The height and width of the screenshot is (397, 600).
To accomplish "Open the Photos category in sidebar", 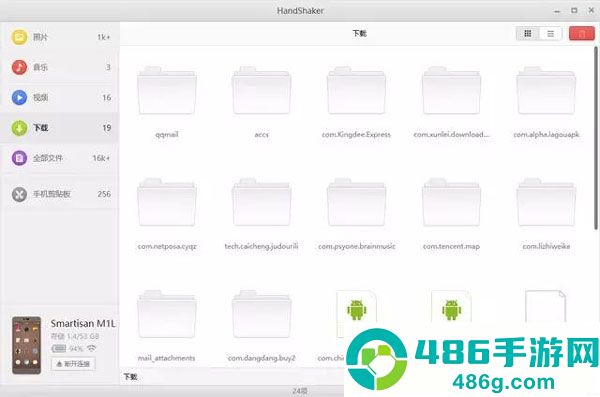I will 59,37.
